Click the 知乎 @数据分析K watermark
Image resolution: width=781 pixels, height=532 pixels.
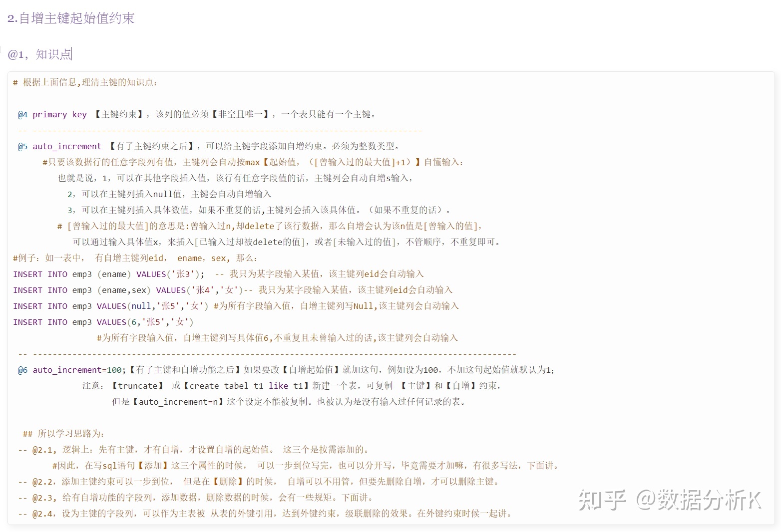pos(669,500)
